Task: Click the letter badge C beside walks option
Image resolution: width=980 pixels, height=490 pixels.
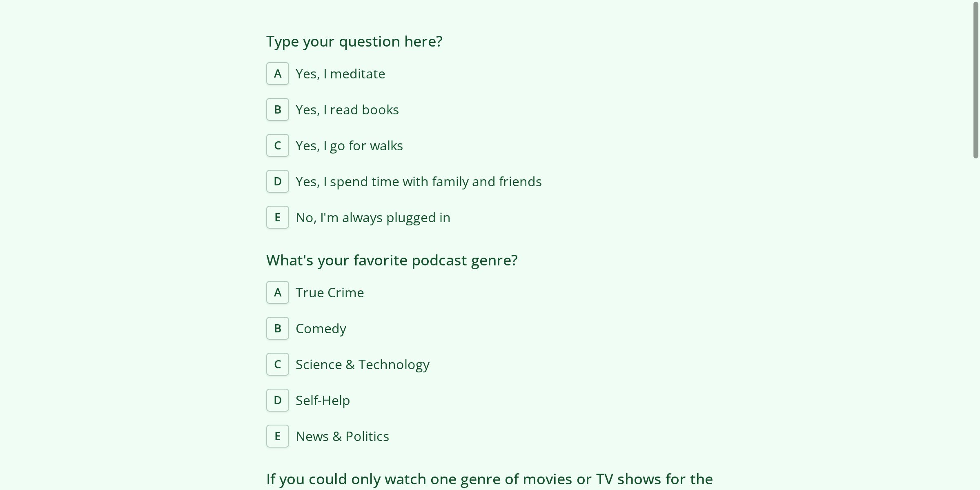Action: (277, 145)
